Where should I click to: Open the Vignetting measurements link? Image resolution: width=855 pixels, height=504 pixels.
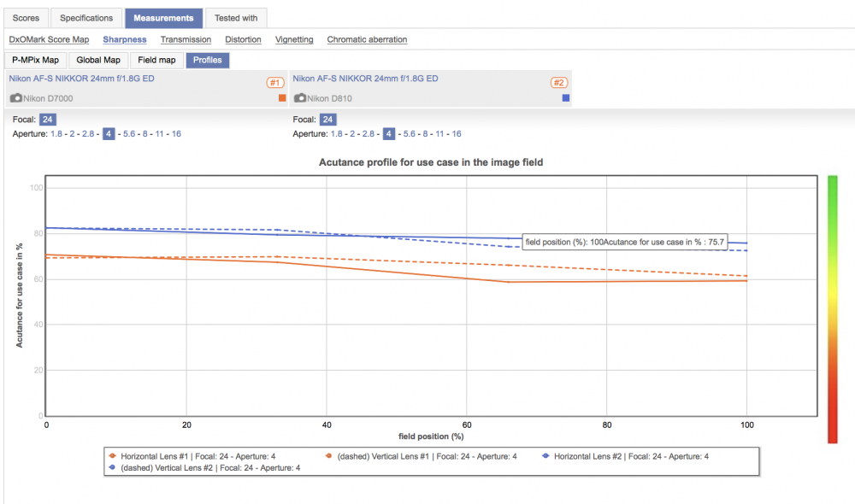pyautogui.click(x=294, y=39)
